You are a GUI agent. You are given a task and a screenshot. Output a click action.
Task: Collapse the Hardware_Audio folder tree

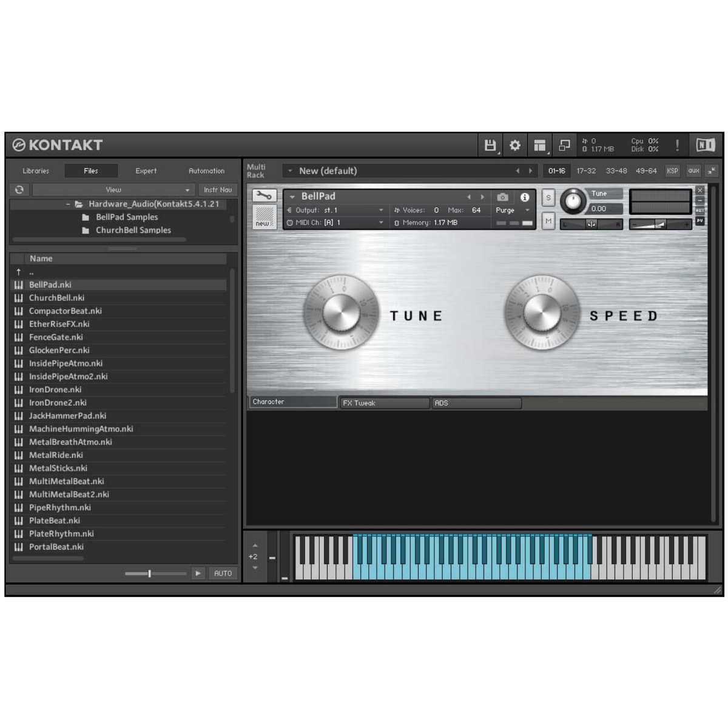click(x=69, y=204)
